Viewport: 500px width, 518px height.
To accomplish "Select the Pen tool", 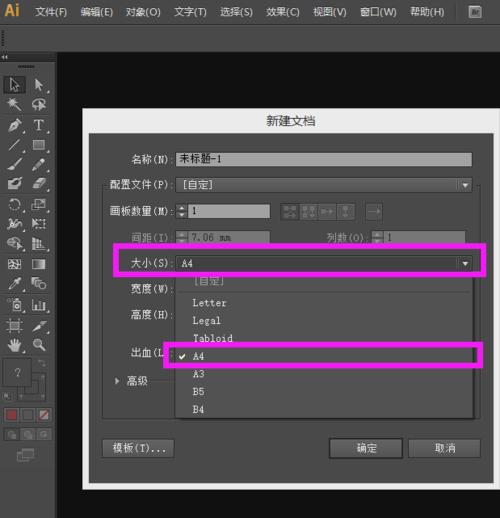I will tap(14, 125).
